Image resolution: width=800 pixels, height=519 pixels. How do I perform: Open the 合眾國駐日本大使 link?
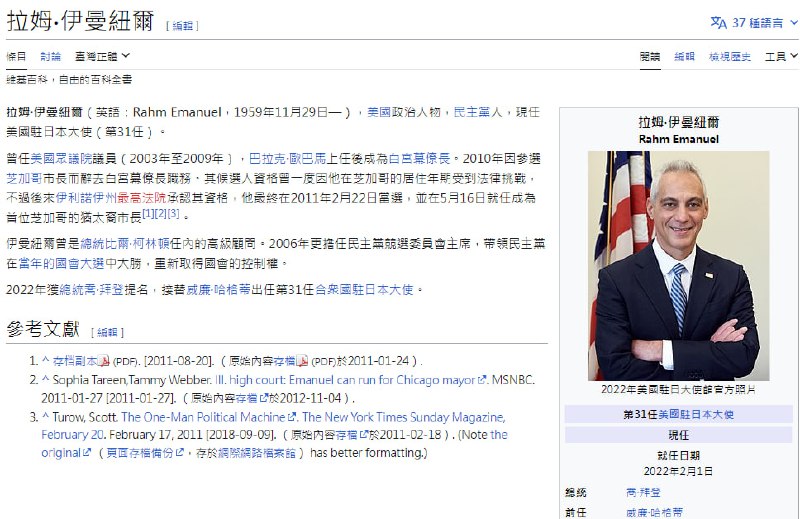coord(364,290)
